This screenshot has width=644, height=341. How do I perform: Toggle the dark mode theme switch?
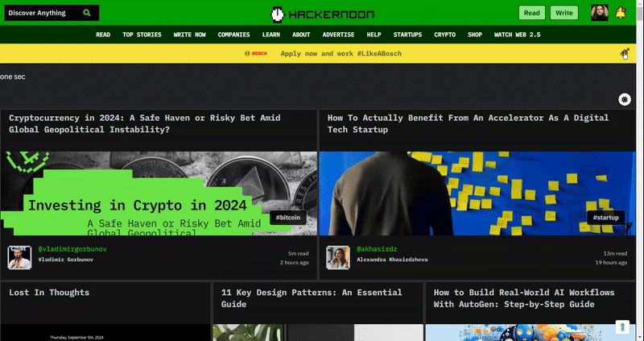(x=625, y=99)
